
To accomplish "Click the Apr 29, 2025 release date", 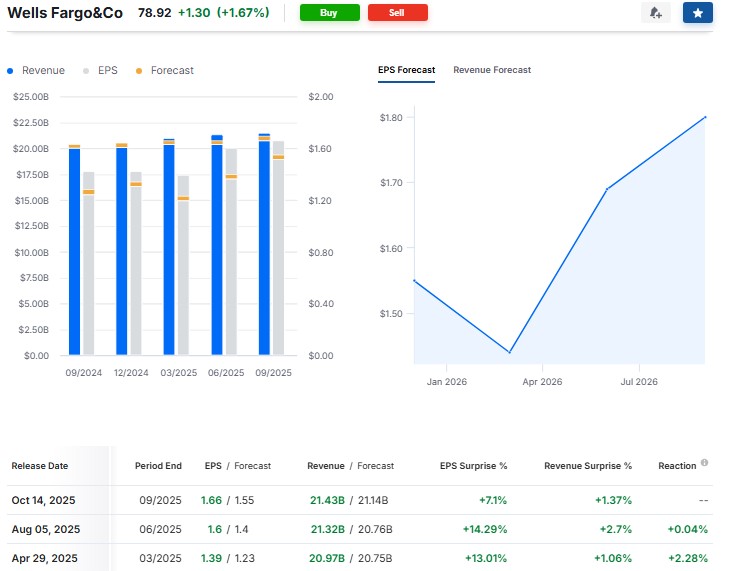I will click(44, 558).
